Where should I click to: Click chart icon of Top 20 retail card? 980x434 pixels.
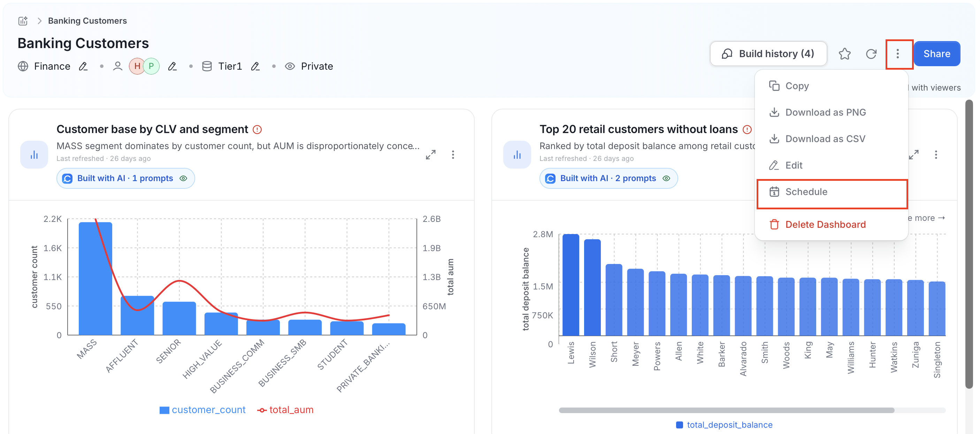click(517, 154)
